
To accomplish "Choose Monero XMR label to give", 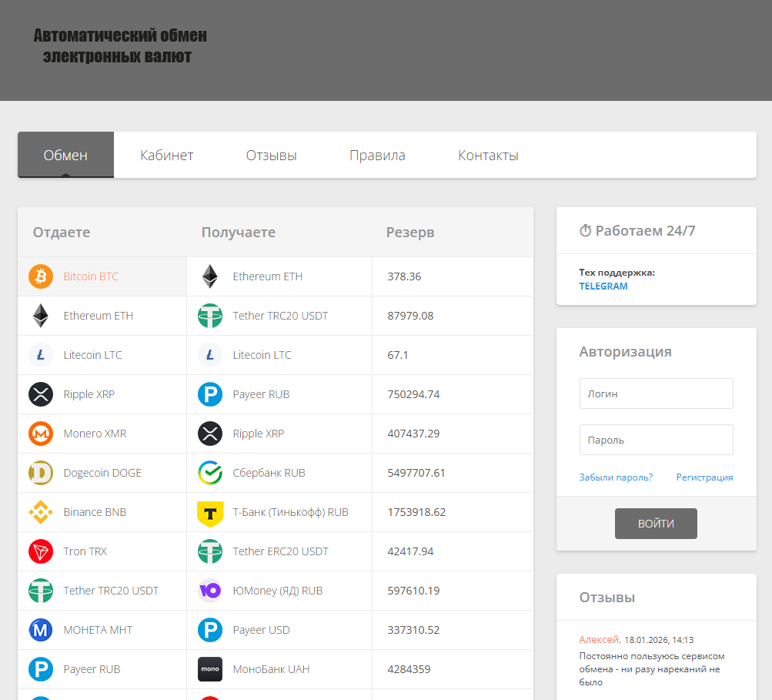I will [x=95, y=434].
